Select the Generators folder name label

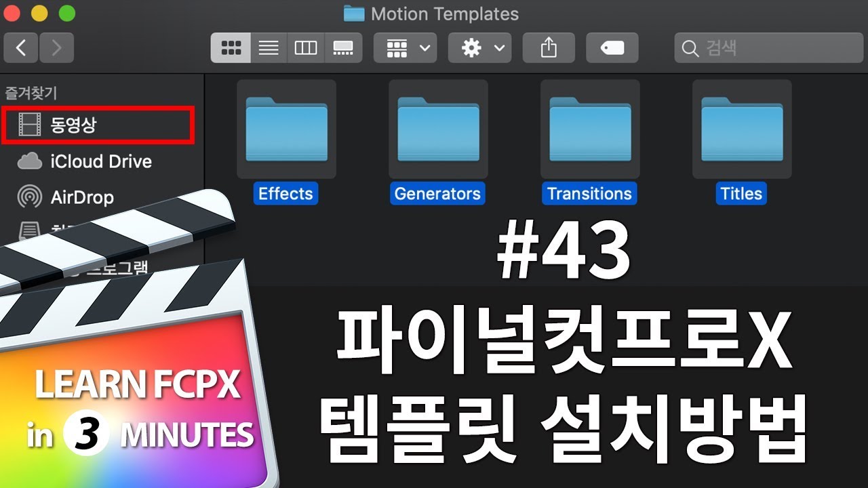click(437, 194)
